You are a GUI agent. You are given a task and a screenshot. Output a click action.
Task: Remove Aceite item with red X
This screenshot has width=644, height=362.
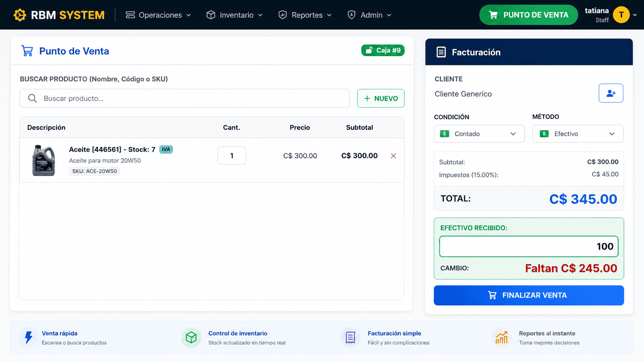point(393,156)
